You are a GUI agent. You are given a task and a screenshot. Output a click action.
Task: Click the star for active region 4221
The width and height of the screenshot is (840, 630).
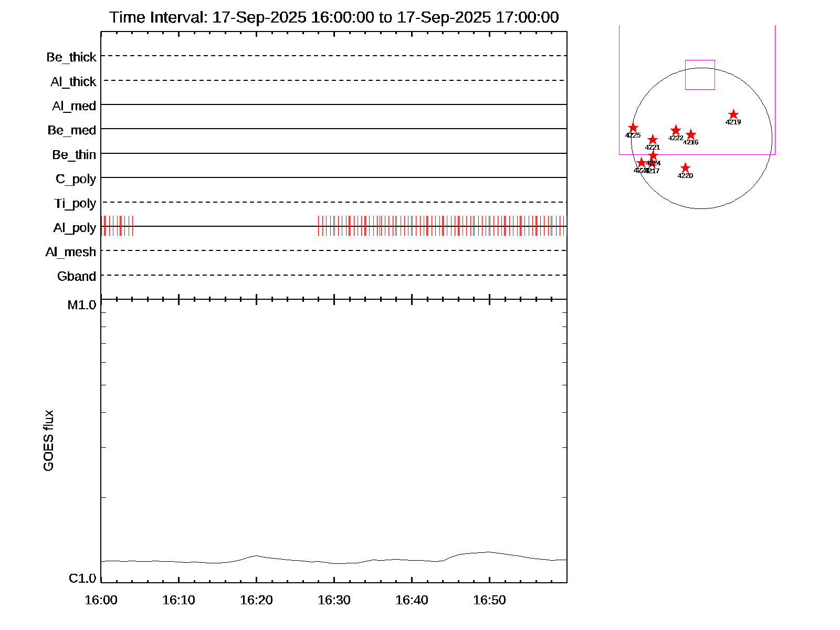653,140
